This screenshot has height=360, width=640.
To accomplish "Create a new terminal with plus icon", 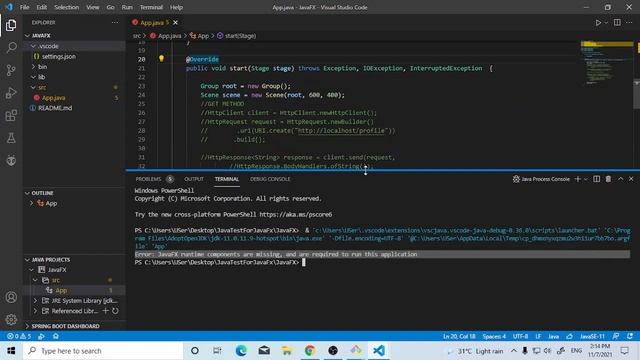I will pyautogui.click(x=578, y=179).
